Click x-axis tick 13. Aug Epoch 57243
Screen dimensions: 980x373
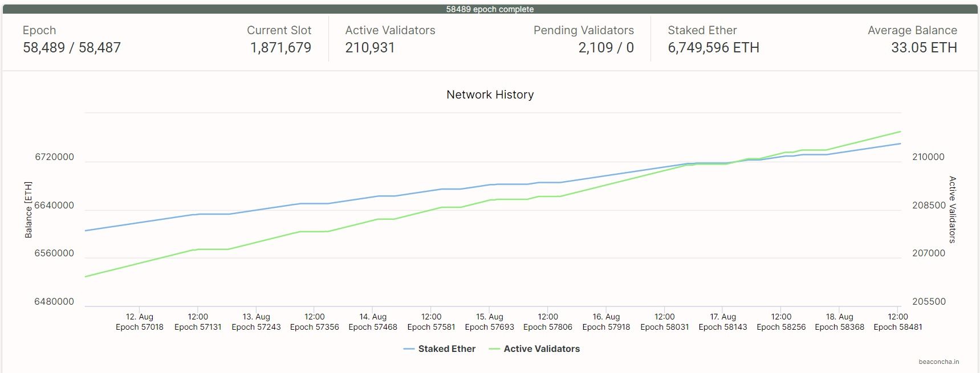click(x=257, y=322)
